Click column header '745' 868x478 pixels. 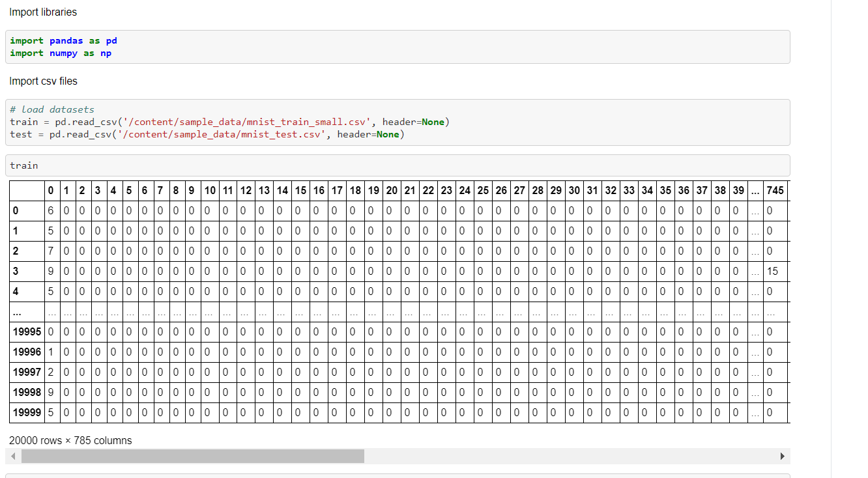[x=775, y=191]
